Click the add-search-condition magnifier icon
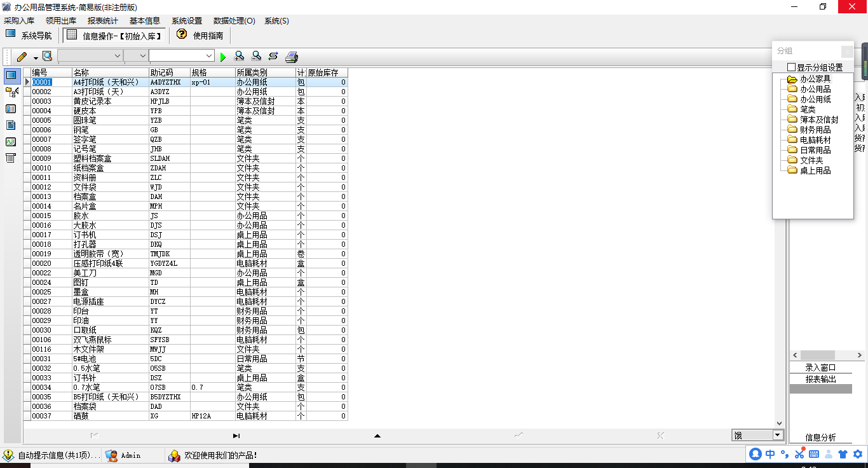868x468 pixels. [x=240, y=57]
